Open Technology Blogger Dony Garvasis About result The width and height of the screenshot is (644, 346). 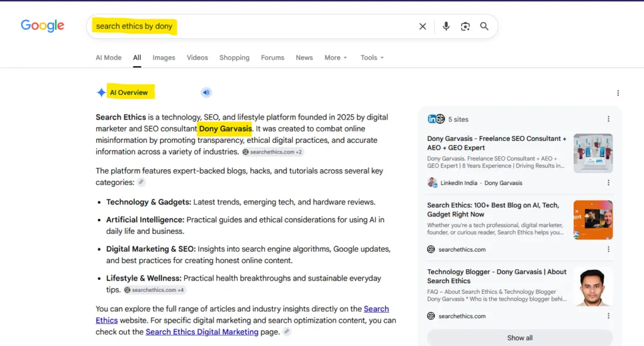[x=497, y=276]
